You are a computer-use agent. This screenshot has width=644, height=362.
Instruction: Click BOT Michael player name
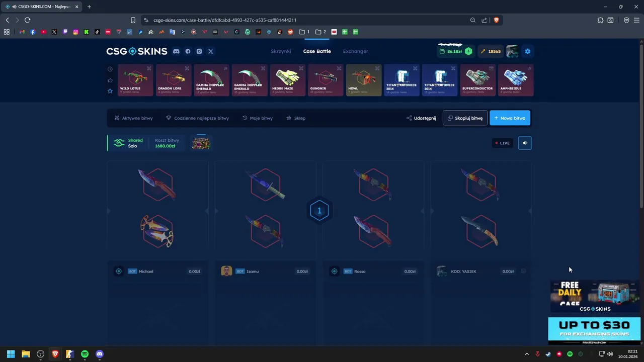pyautogui.click(x=146, y=271)
